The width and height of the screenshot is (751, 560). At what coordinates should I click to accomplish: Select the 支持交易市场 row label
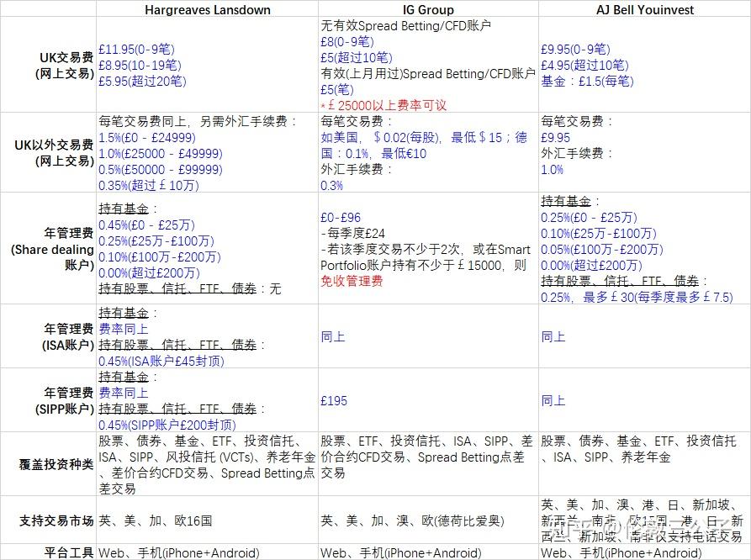click(56, 520)
